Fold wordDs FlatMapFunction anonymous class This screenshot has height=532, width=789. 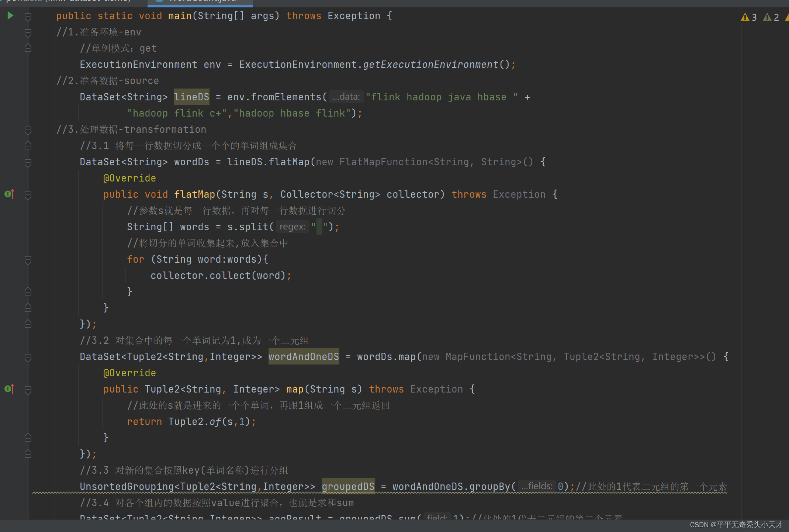pos(28,162)
